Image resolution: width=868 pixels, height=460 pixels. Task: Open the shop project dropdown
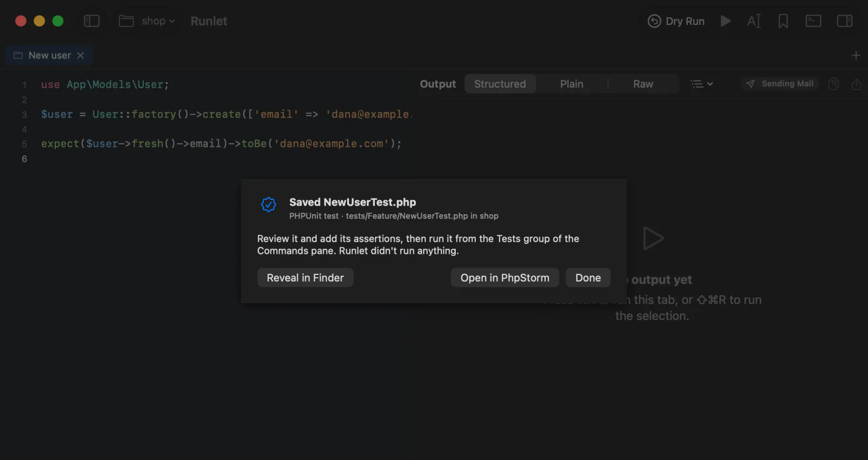147,21
